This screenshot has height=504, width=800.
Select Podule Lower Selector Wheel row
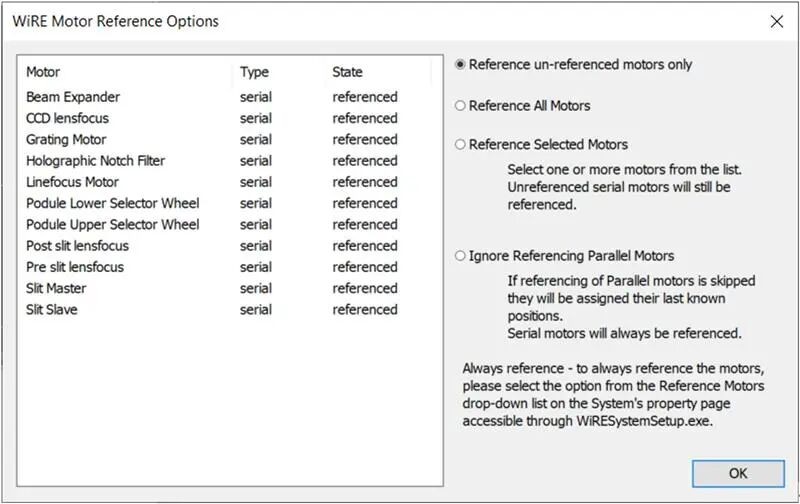(112, 203)
